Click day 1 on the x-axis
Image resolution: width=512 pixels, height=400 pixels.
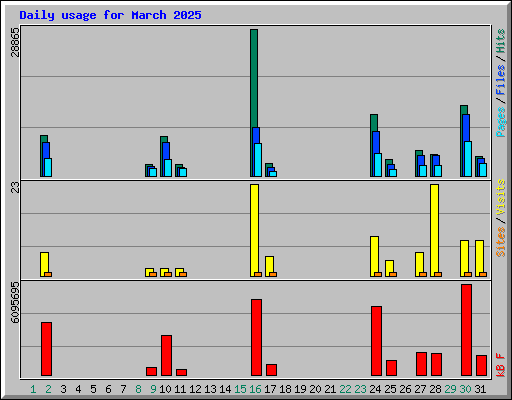coord(33,389)
